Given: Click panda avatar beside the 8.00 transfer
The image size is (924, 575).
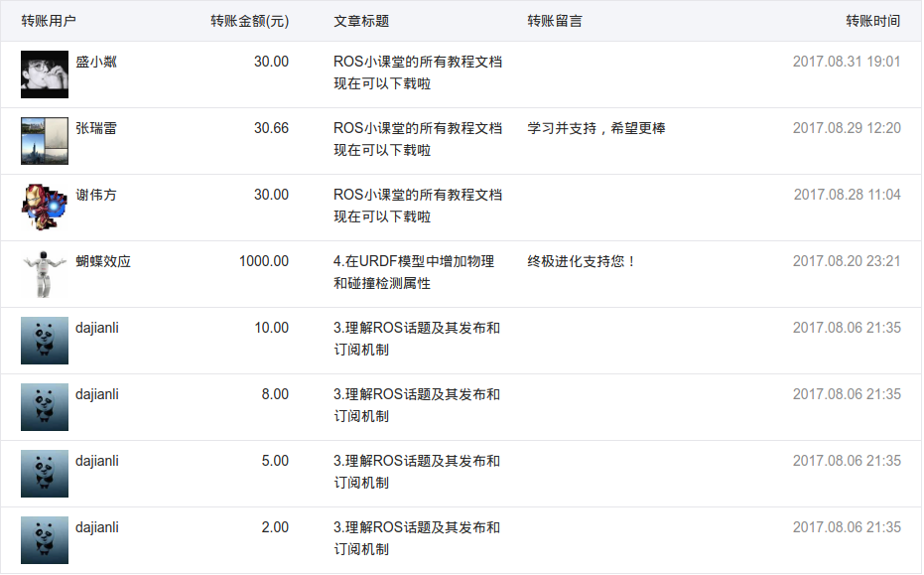Looking at the screenshot, I should point(45,407).
